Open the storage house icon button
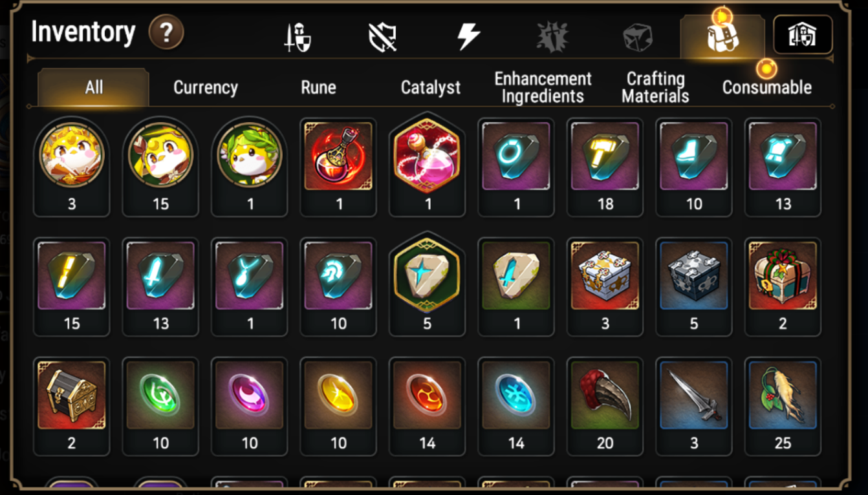Screen dimensions: 868x495 point(803,35)
